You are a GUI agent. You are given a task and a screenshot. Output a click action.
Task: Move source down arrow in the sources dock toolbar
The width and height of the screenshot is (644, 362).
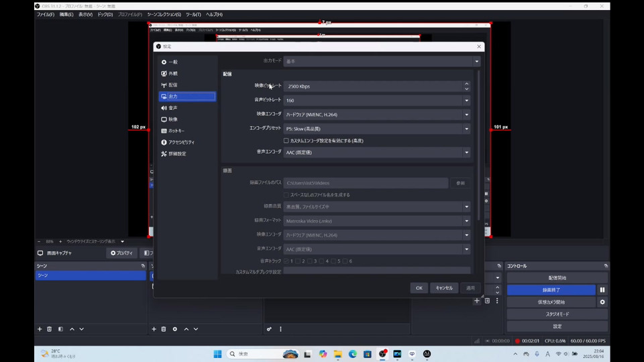(x=196, y=329)
